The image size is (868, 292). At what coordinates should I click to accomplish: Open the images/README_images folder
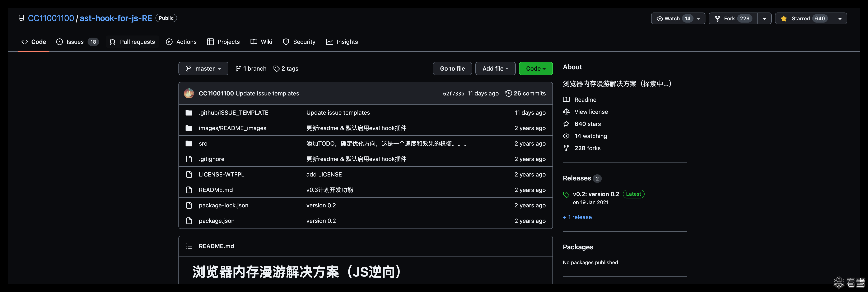coord(233,128)
